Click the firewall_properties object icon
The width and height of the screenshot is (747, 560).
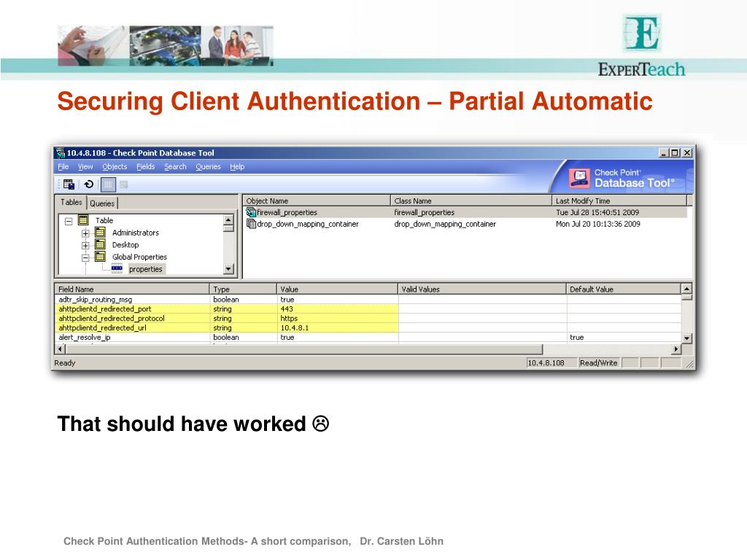coord(251,212)
